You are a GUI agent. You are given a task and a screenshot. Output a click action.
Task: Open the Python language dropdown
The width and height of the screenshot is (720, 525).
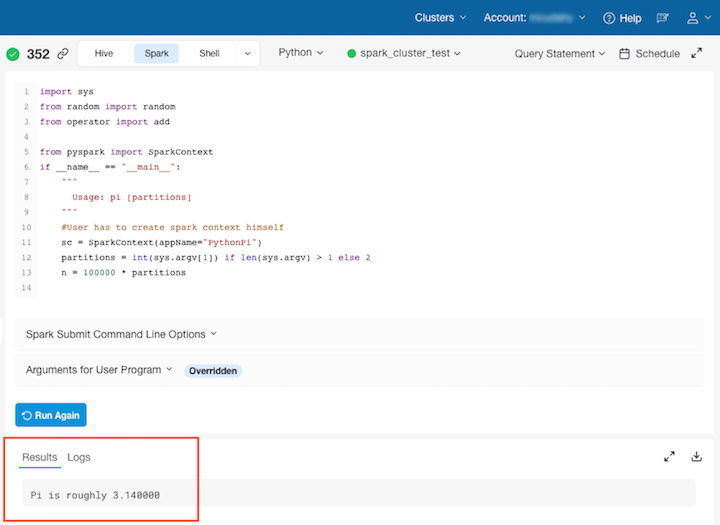(301, 52)
